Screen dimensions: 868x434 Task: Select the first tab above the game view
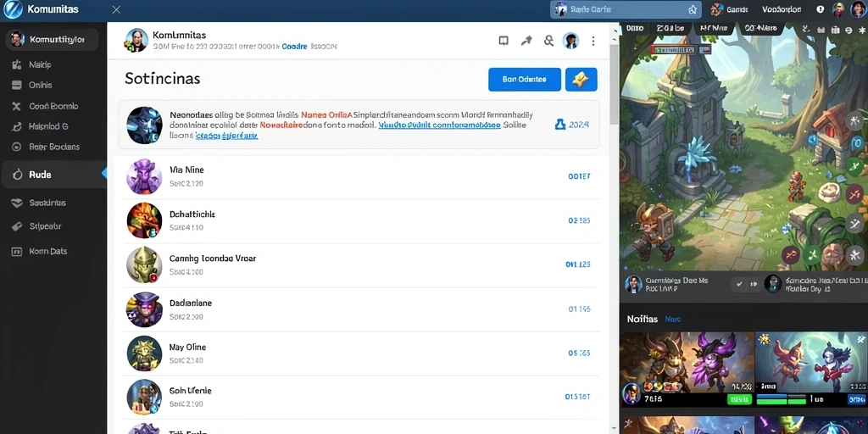(635, 28)
